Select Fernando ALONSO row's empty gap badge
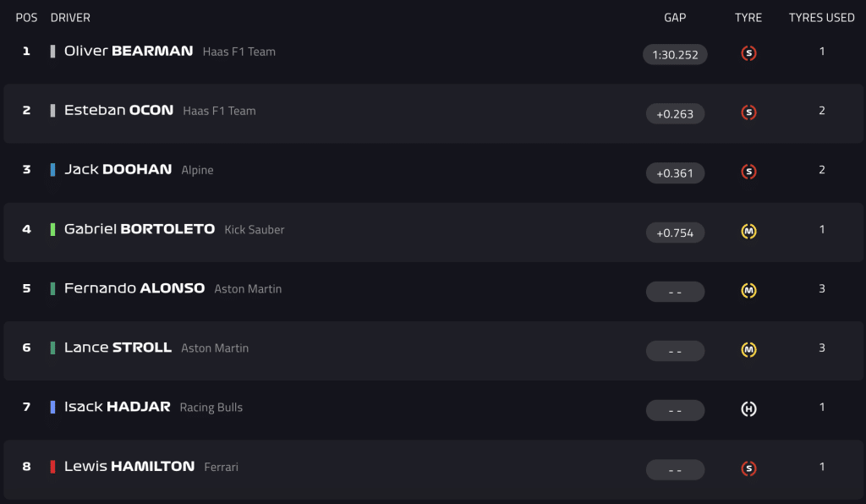Viewport: 866px width, 504px height. tap(675, 292)
